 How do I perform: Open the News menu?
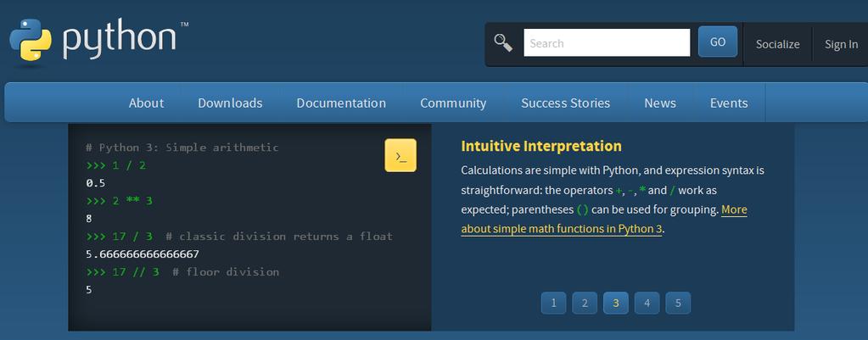click(660, 103)
